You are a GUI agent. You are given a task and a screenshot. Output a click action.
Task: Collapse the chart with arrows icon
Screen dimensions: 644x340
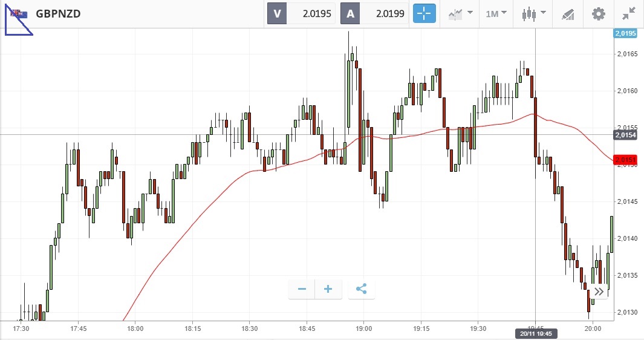coord(629,13)
